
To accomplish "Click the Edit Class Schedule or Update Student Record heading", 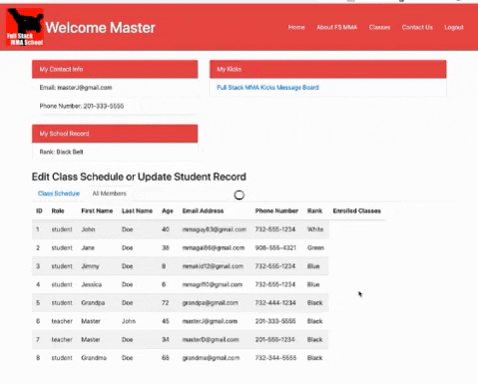I will click(139, 177).
